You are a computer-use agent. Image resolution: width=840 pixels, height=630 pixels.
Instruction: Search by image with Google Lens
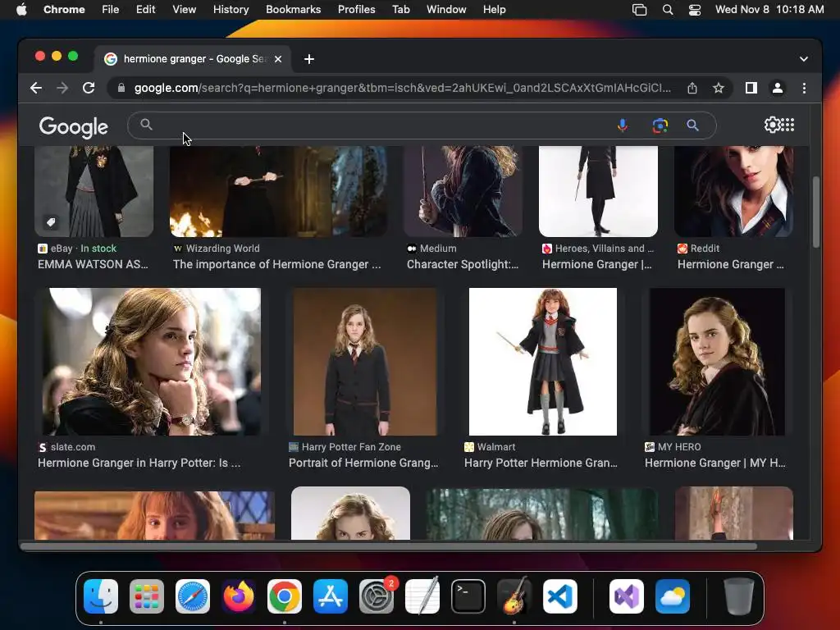point(660,126)
